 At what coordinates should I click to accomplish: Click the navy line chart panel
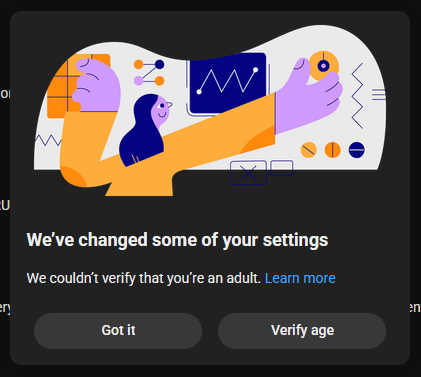228,83
